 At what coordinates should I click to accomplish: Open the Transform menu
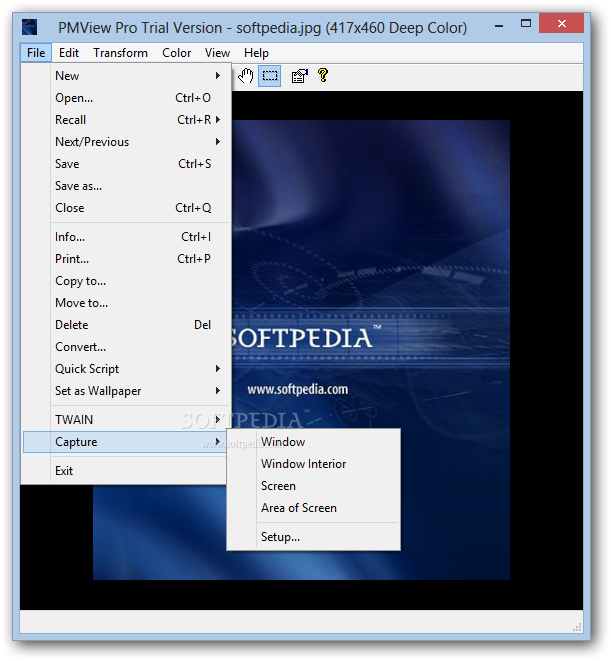pos(120,53)
